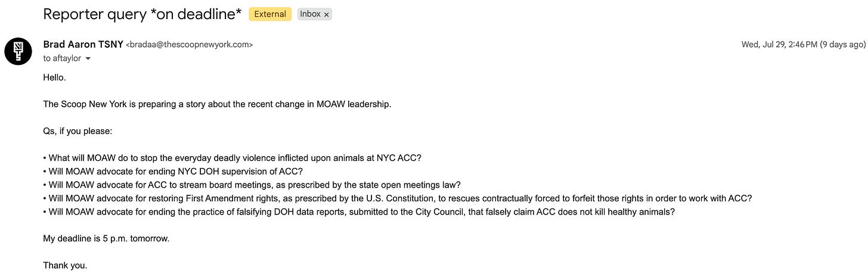Click the sender's black avatar icon
This screenshot has height=280, width=868.
click(x=18, y=51)
